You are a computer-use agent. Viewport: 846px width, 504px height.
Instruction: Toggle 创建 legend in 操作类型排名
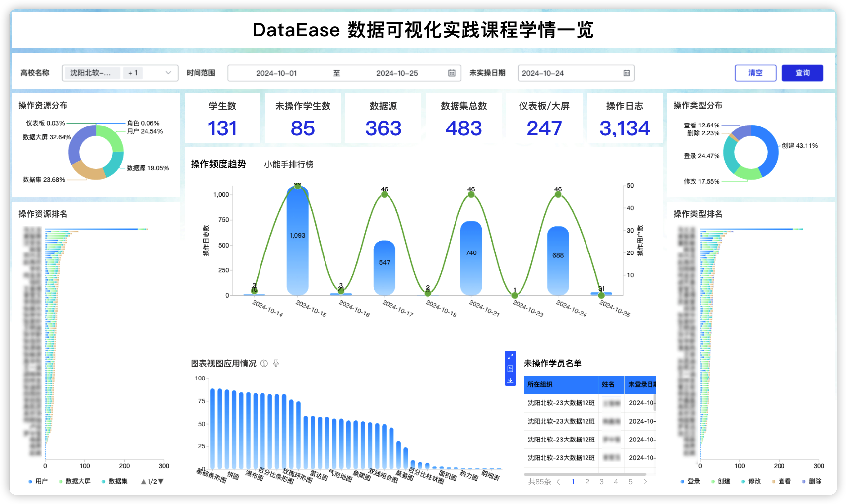[x=721, y=481]
